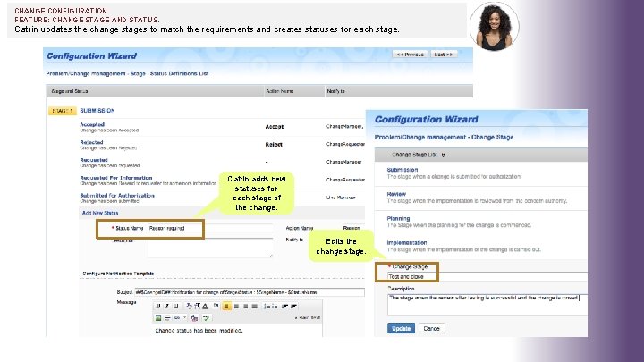The width and height of the screenshot is (644, 362).
Task: Click the Stage and Status column header
Action: point(70,91)
